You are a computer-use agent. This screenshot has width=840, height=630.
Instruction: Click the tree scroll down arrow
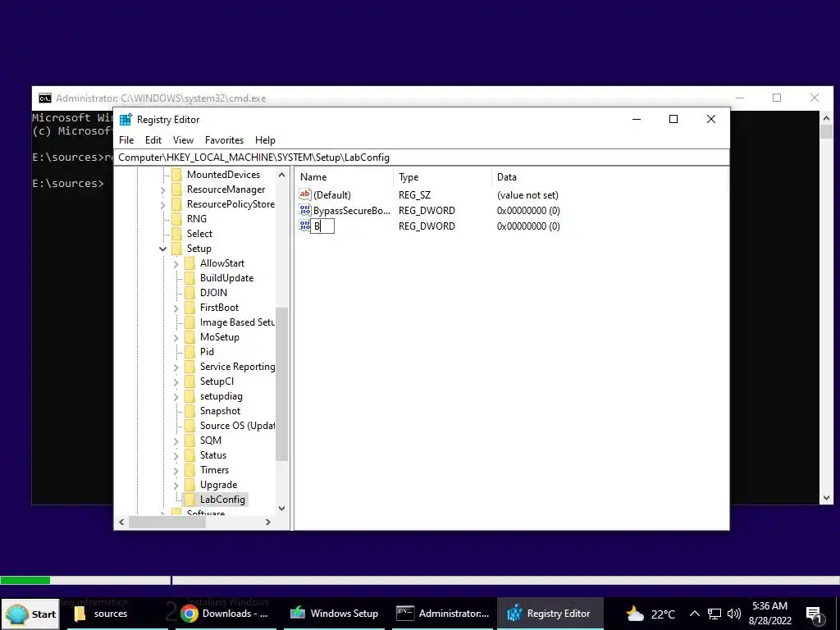[282, 509]
